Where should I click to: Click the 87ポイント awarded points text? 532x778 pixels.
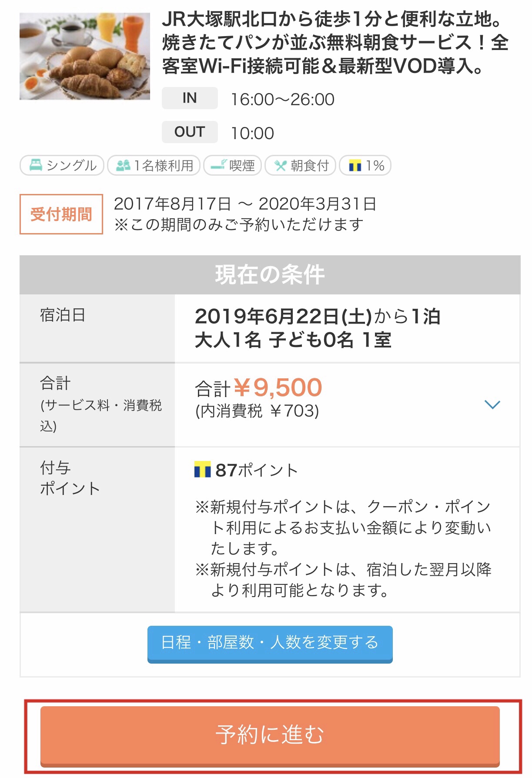[x=257, y=470]
